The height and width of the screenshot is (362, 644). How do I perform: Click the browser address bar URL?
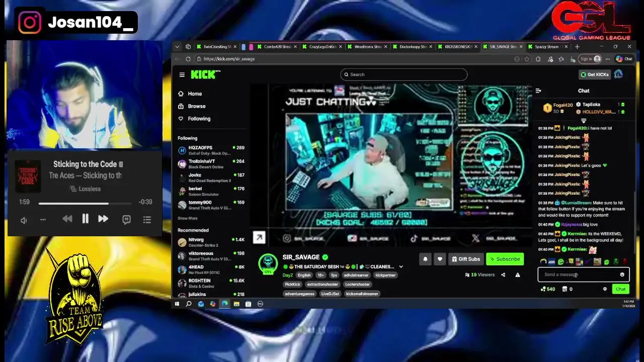pyautogui.click(x=229, y=59)
